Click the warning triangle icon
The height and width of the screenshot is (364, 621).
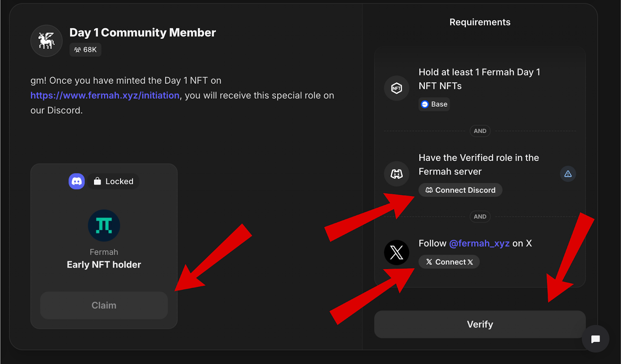(568, 174)
